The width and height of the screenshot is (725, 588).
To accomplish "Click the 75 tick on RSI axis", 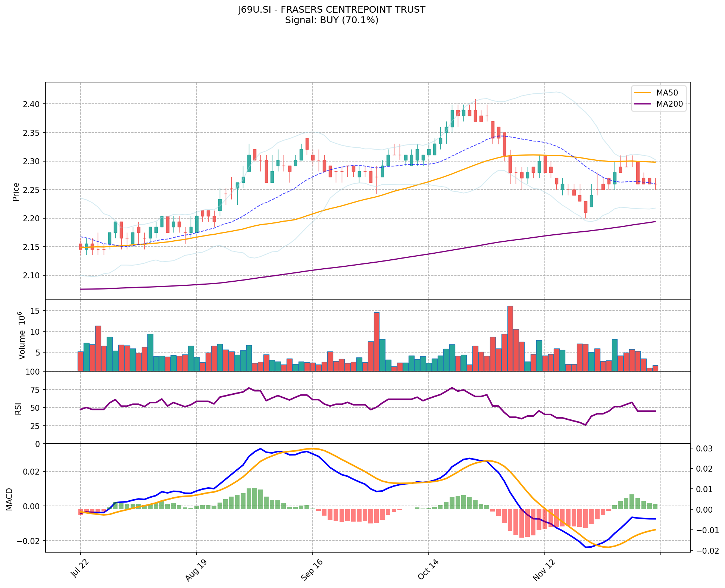I will coord(35,390).
